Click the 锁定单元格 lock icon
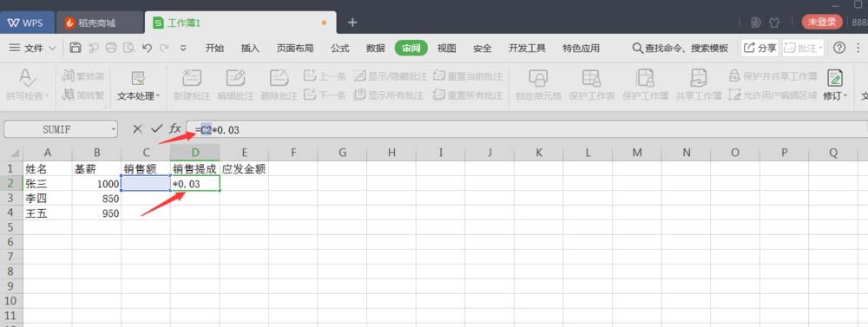 pos(538,77)
